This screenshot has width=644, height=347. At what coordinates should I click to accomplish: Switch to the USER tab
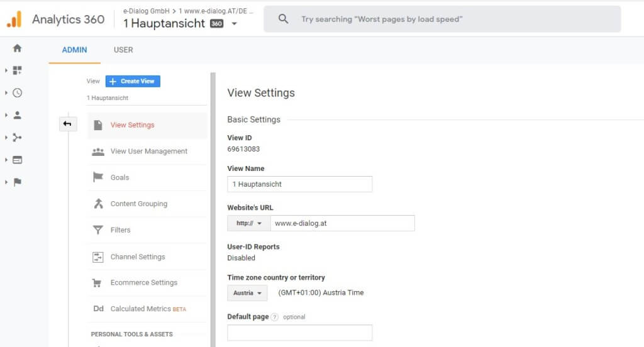[123, 50]
